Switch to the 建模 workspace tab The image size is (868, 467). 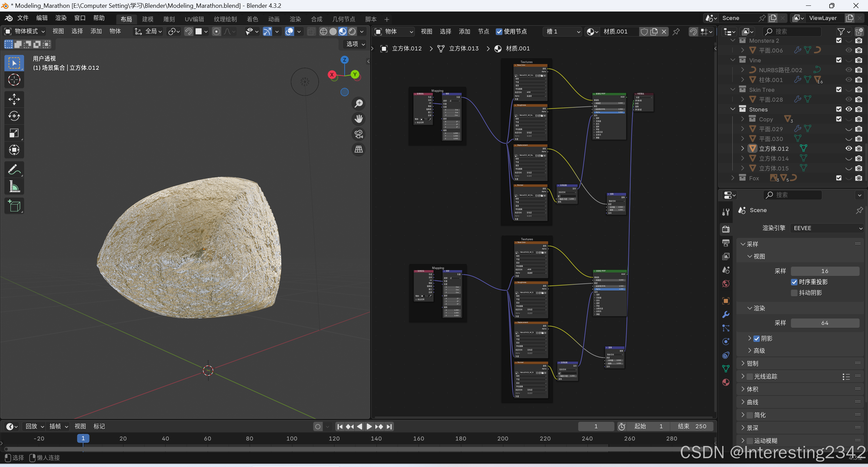148,19
